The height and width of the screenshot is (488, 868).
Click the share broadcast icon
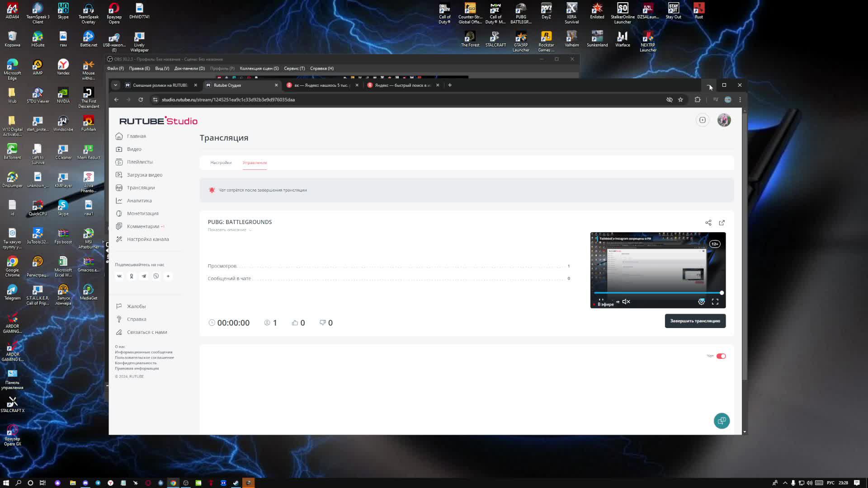click(x=708, y=223)
